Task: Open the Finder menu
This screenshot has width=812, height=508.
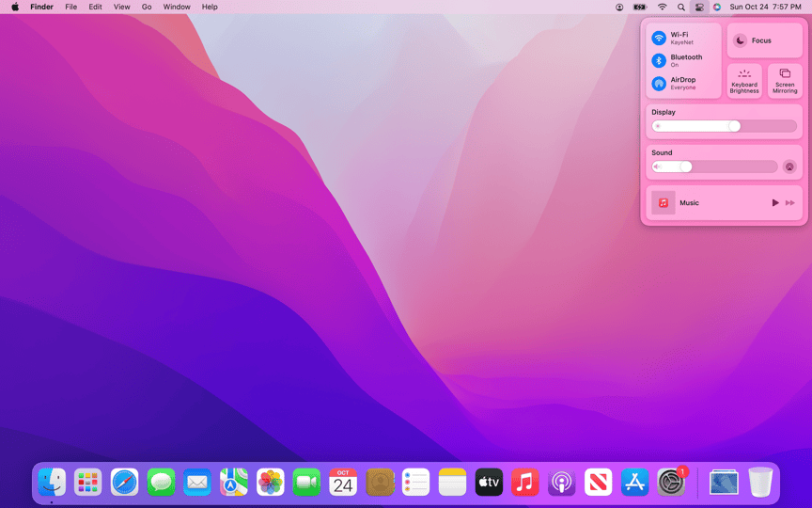Action: (x=42, y=7)
